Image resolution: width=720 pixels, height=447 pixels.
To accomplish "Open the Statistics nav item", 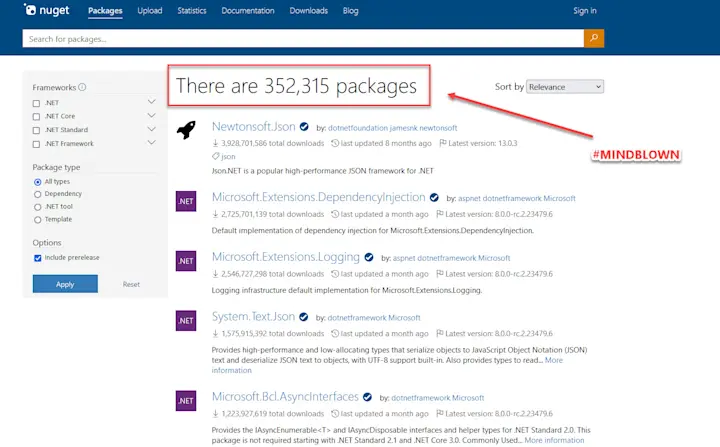I will point(192,11).
